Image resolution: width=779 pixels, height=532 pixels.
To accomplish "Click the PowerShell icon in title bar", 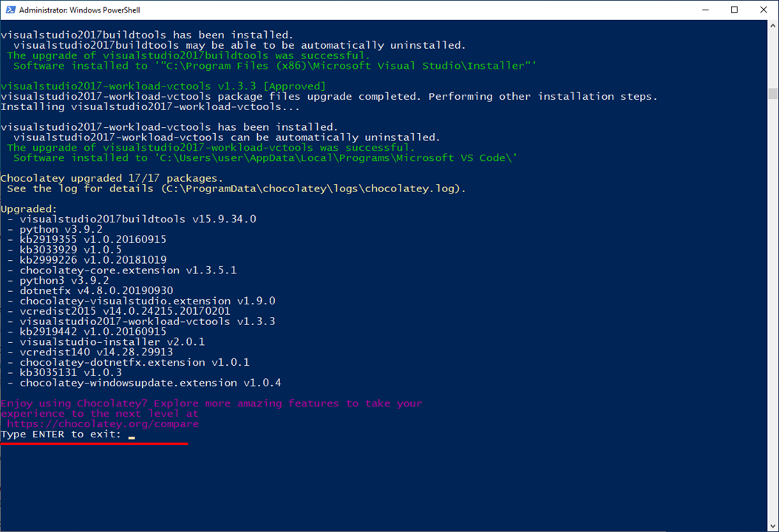I will [10, 10].
